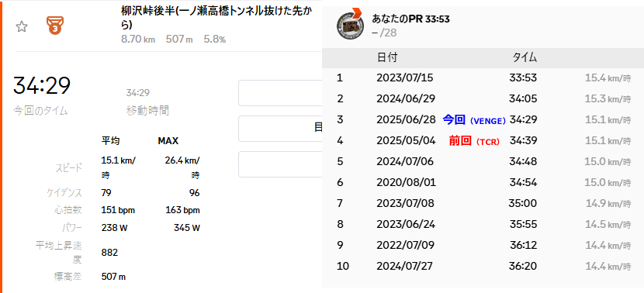Click the 日付 column header

click(x=387, y=57)
